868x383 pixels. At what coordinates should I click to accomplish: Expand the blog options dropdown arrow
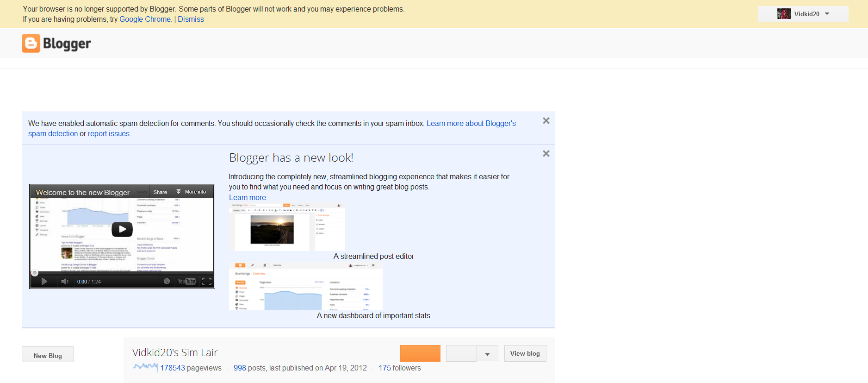pyautogui.click(x=488, y=353)
